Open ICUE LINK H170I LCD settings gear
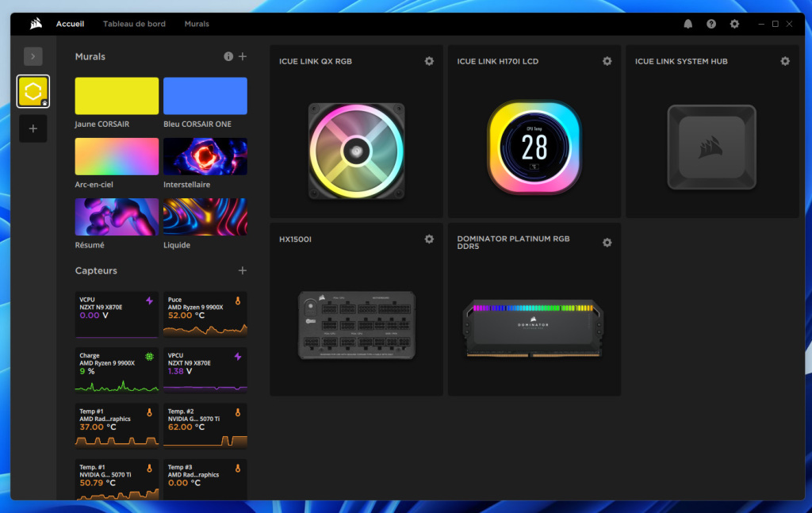This screenshot has height=513, width=812. tap(607, 61)
